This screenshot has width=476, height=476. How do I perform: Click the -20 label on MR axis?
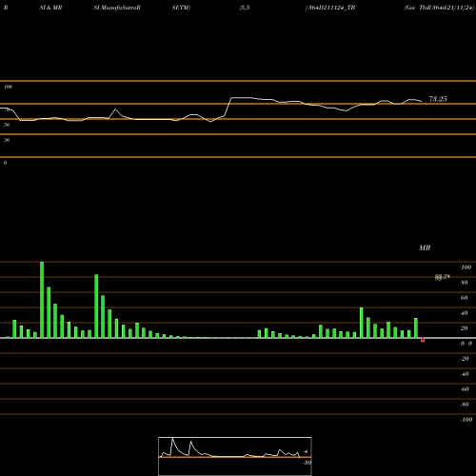click(465, 359)
